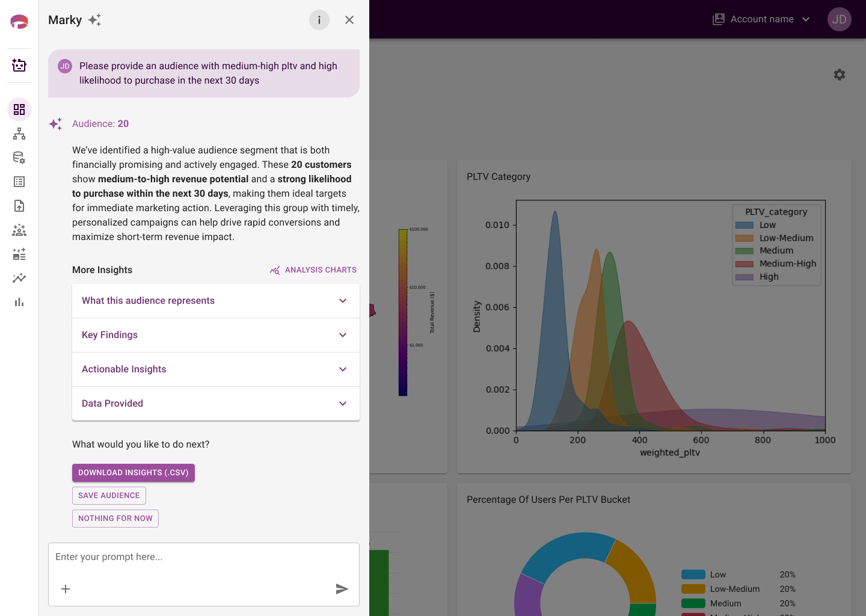Open the bar chart sidebar icon
866x616 pixels.
pyautogui.click(x=19, y=302)
